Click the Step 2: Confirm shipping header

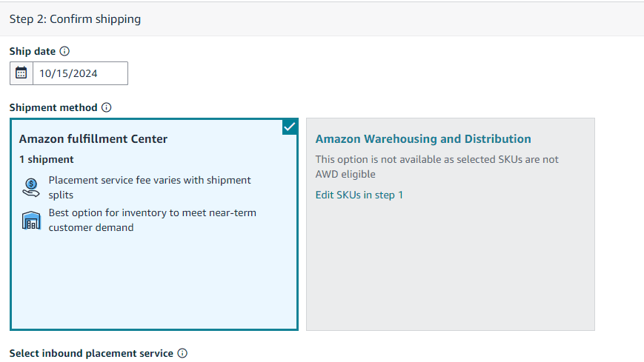tap(75, 19)
